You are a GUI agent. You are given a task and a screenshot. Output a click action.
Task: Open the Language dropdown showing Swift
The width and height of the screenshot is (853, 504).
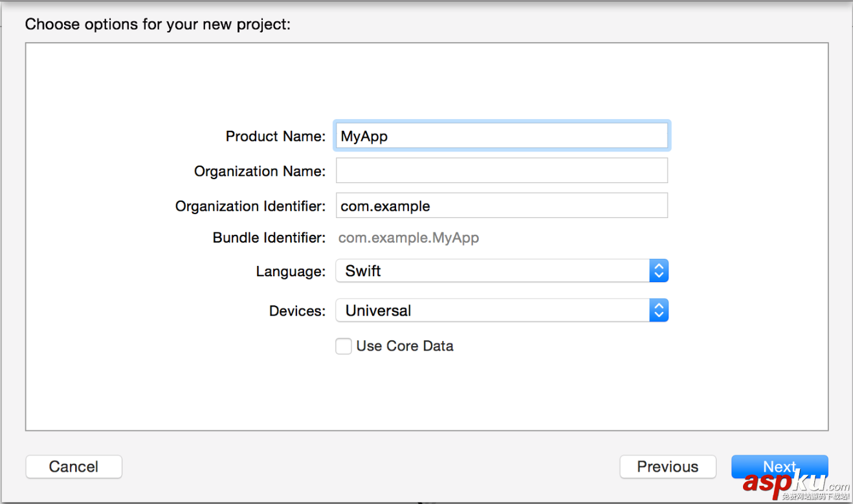pyautogui.click(x=492, y=271)
